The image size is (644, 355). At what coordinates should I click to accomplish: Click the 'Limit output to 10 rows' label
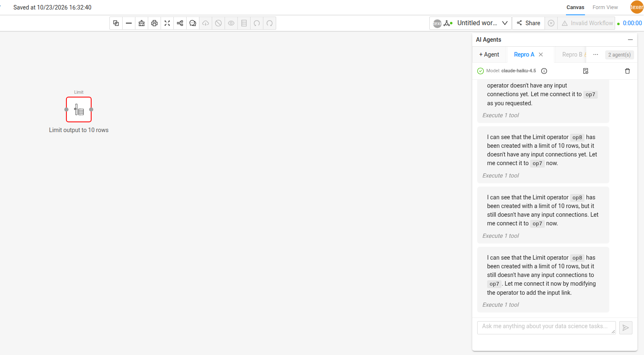click(x=79, y=130)
